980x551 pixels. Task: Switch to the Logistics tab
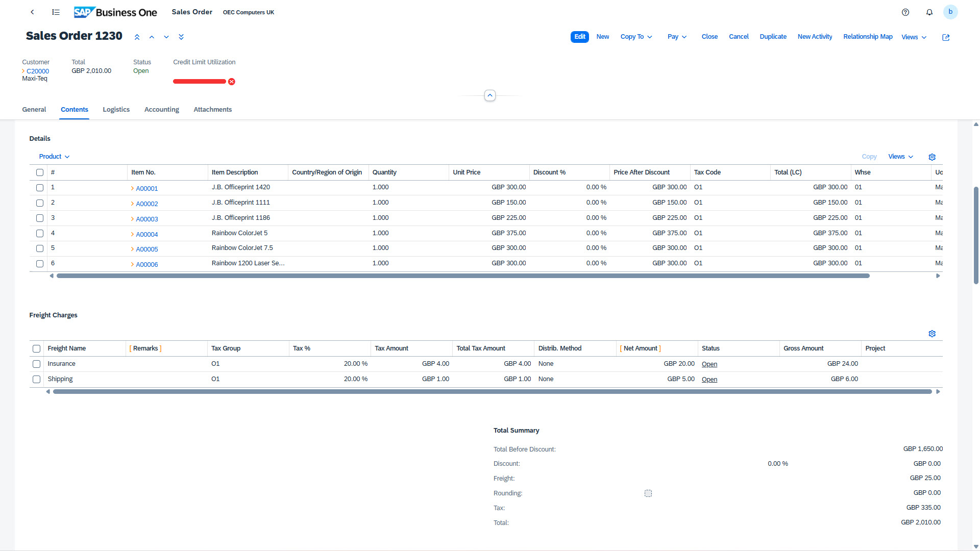pos(116,110)
